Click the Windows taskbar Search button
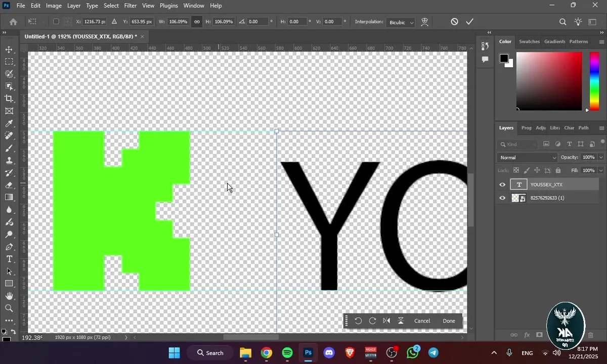 click(210, 353)
